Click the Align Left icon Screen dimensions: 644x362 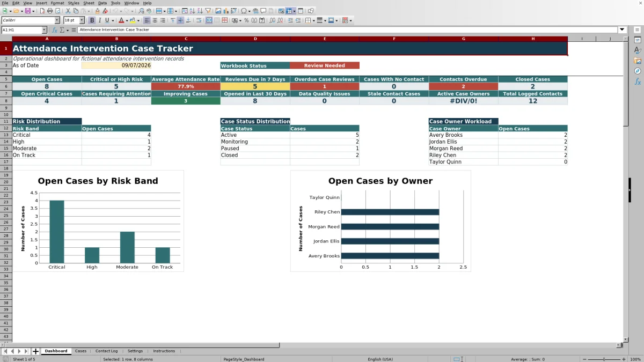[x=147, y=20]
